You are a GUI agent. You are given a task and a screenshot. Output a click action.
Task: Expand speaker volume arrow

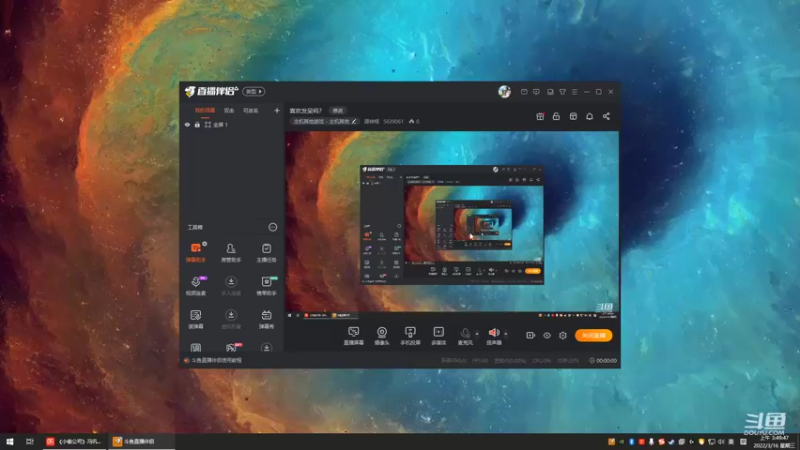[x=506, y=334]
